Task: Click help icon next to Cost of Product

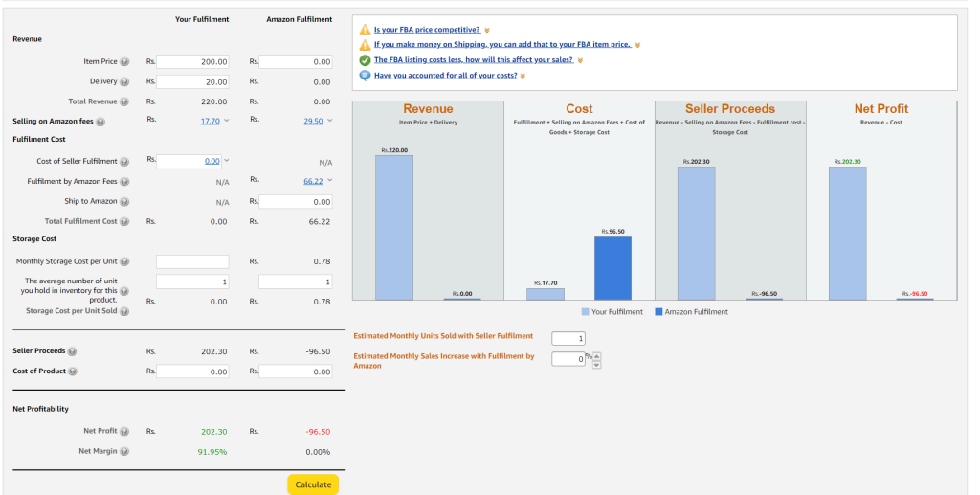Action: (73, 371)
